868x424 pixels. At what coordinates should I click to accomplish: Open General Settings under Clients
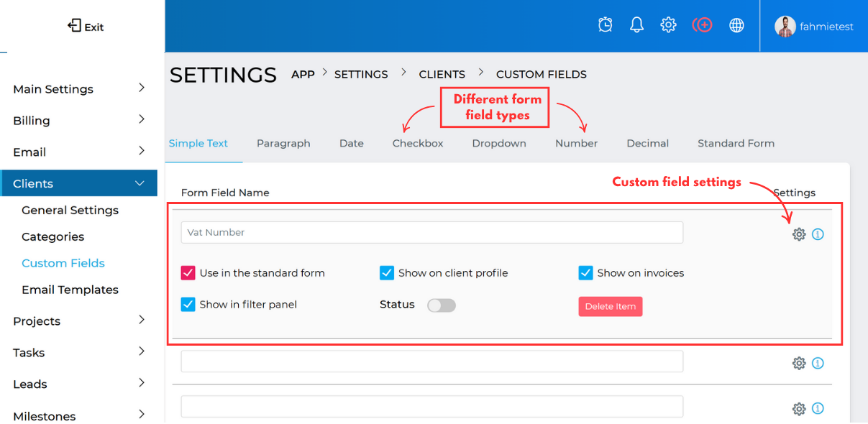(70, 210)
